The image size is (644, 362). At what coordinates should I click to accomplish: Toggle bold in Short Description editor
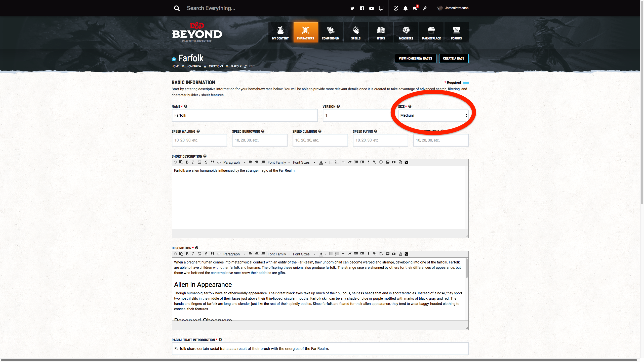coord(187,162)
